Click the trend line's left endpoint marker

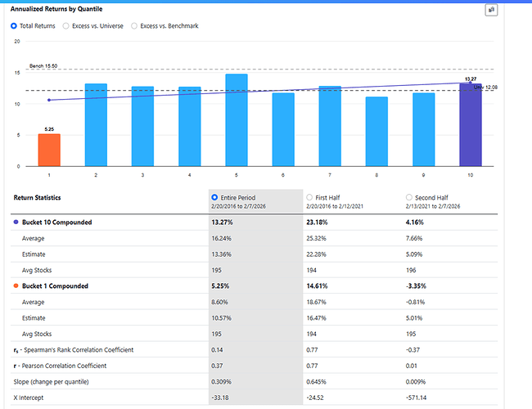(x=49, y=100)
